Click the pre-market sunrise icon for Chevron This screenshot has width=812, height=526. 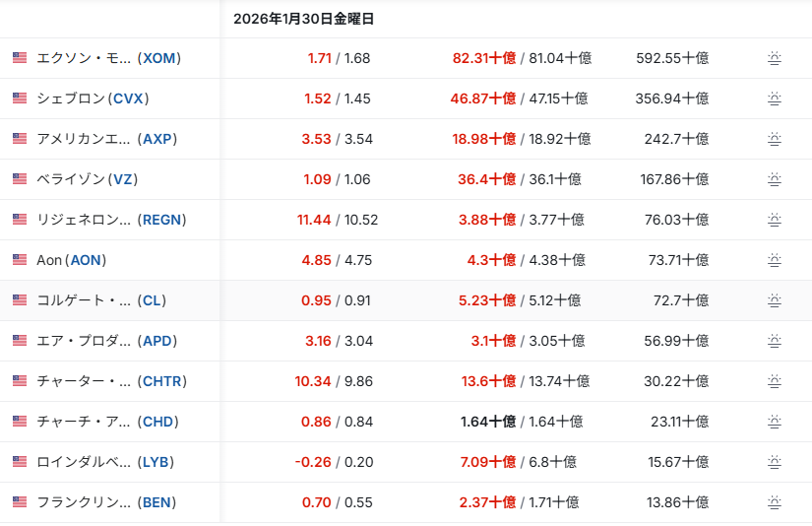[x=775, y=99]
